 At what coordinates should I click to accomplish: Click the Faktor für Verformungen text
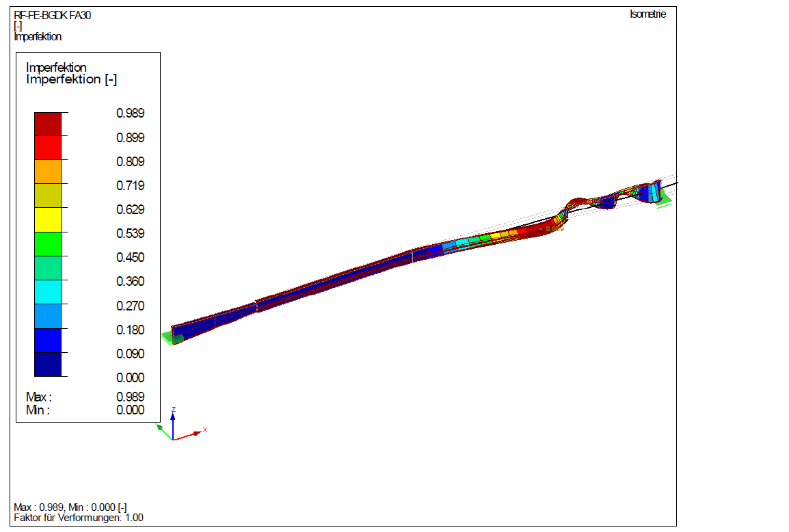tap(79, 518)
